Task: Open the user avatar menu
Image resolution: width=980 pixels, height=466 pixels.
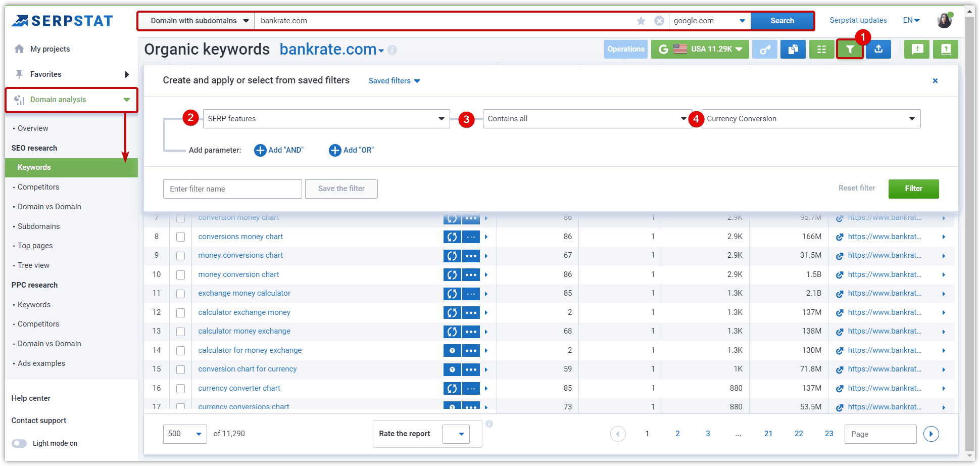Action: coord(945,20)
